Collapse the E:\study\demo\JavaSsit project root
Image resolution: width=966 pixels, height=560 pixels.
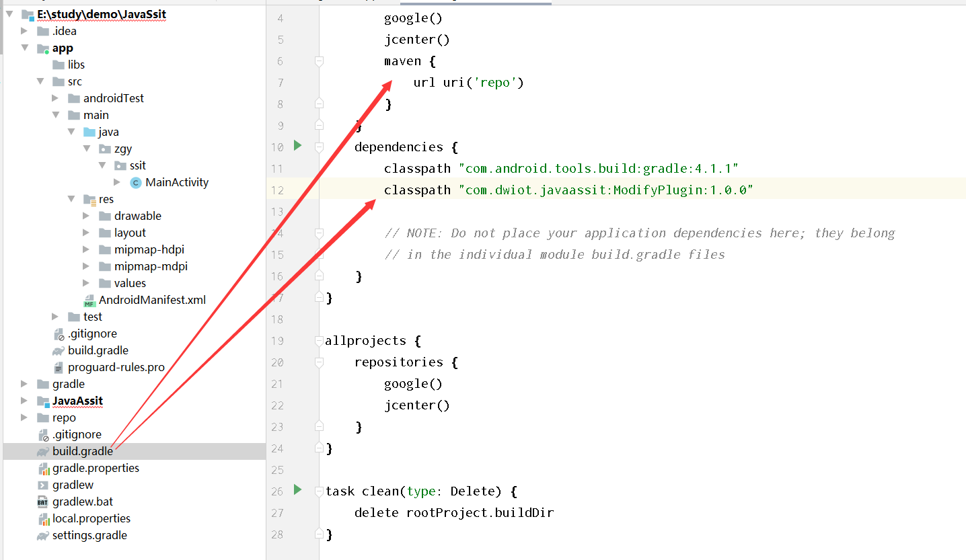9,13
